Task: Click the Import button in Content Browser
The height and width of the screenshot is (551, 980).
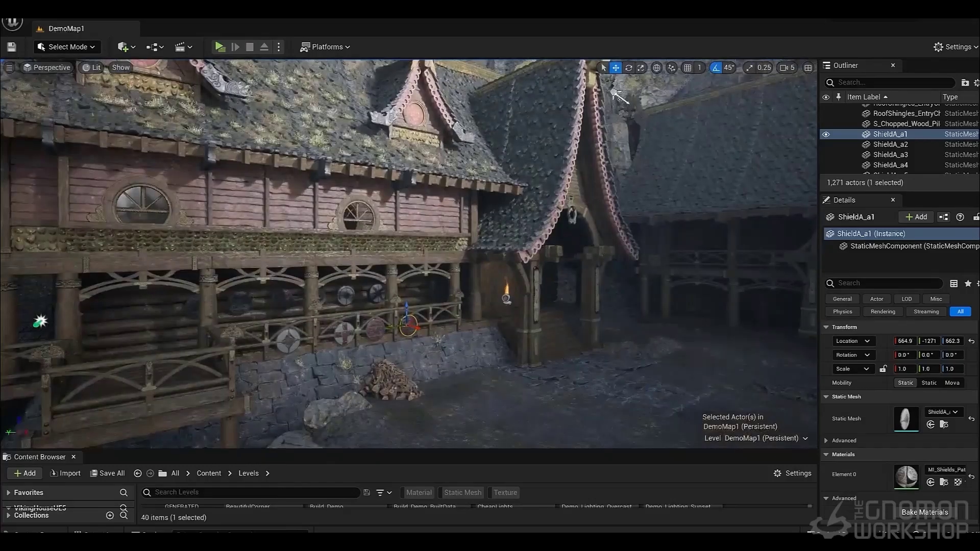Action: point(65,473)
